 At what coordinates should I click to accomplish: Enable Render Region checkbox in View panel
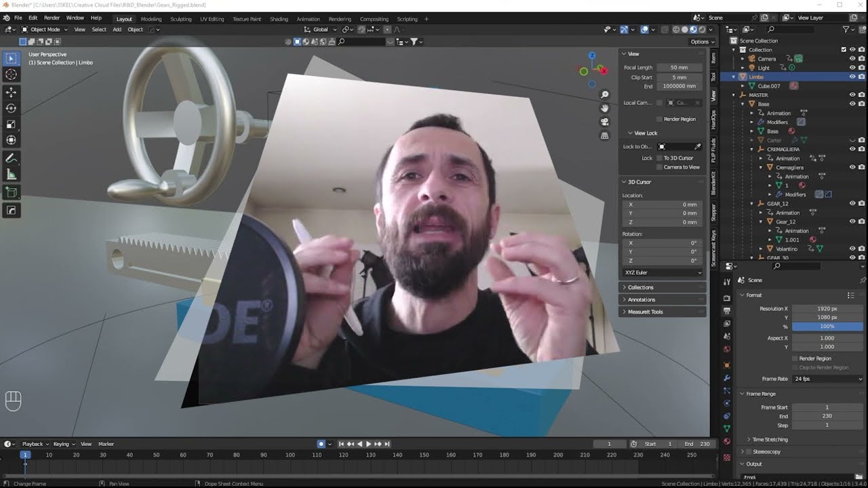[x=659, y=119]
